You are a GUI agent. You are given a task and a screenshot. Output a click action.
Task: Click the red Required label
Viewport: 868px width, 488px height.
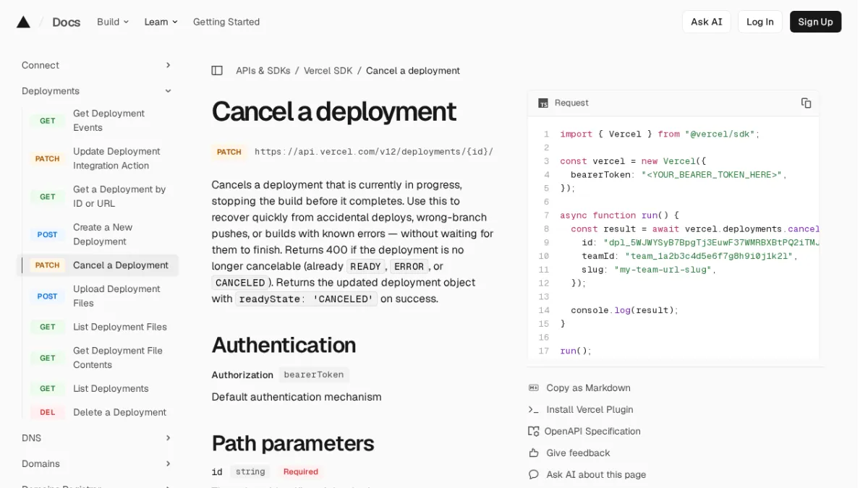(301, 472)
